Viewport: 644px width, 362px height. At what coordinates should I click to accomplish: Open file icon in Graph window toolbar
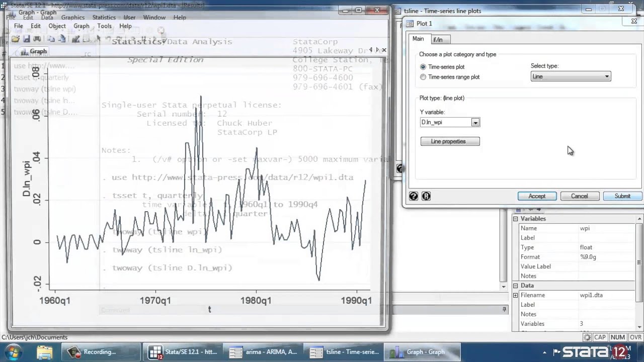[16, 39]
